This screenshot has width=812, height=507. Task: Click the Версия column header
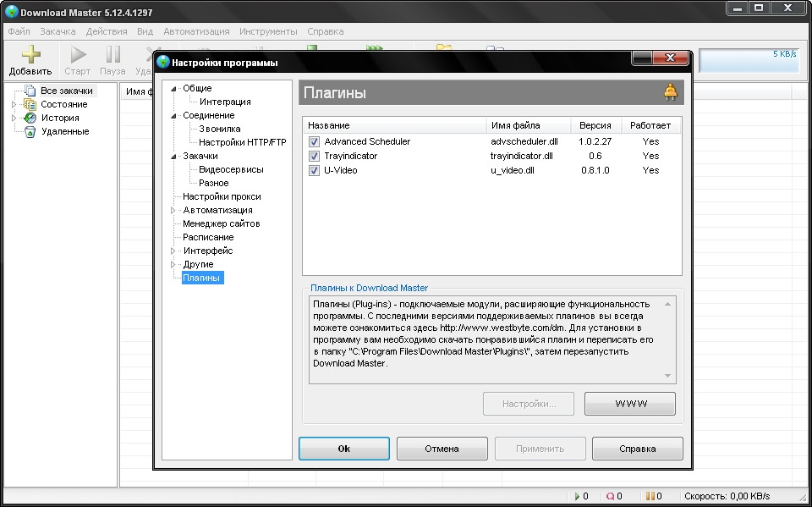coord(595,125)
